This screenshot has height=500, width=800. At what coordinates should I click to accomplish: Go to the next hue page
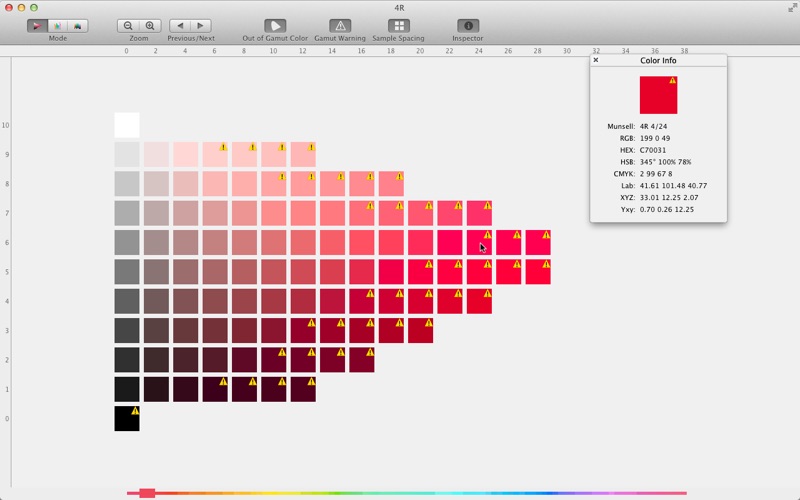[201, 26]
